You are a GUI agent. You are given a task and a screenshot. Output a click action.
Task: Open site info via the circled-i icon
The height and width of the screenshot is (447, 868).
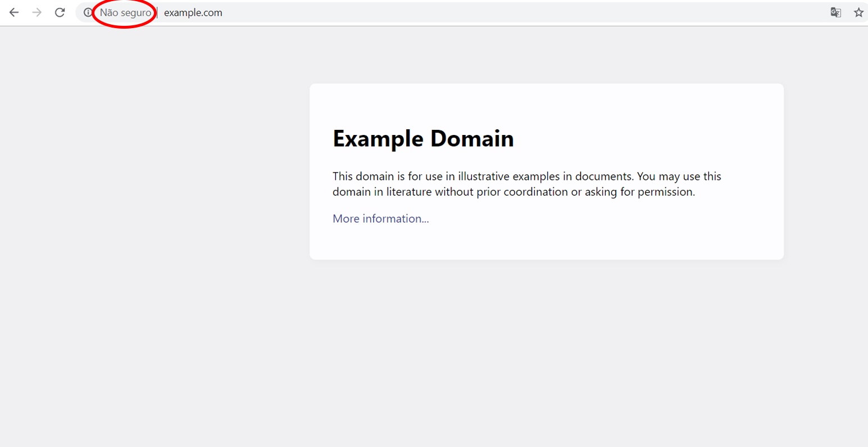coord(88,12)
